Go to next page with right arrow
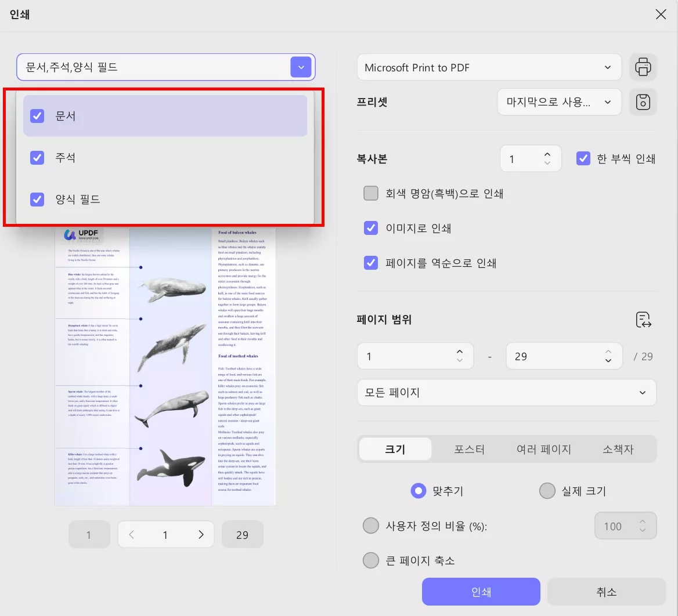678x616 pixels. point(201,534)
